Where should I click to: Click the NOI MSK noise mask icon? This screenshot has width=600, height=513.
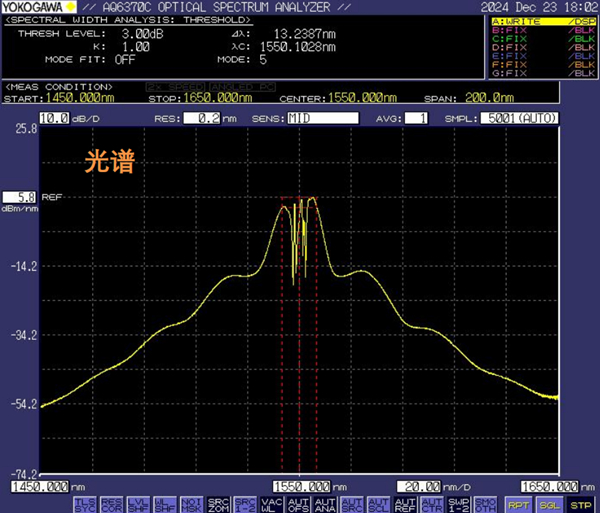191,503
